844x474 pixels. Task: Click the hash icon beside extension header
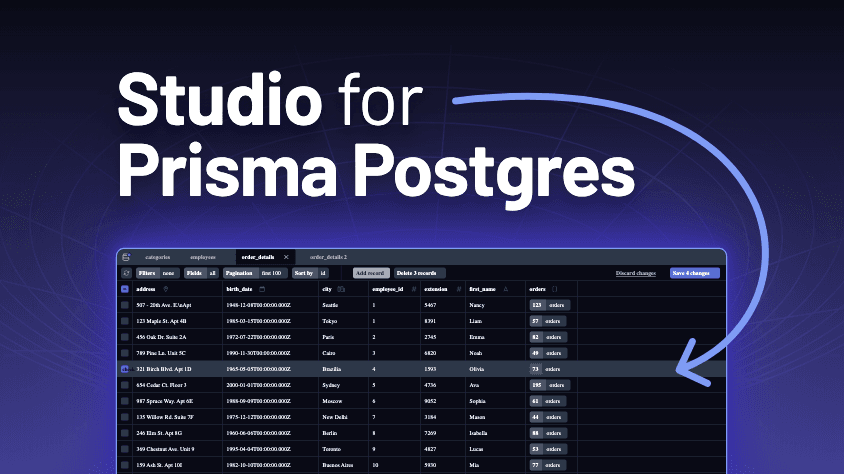[459, 289]
